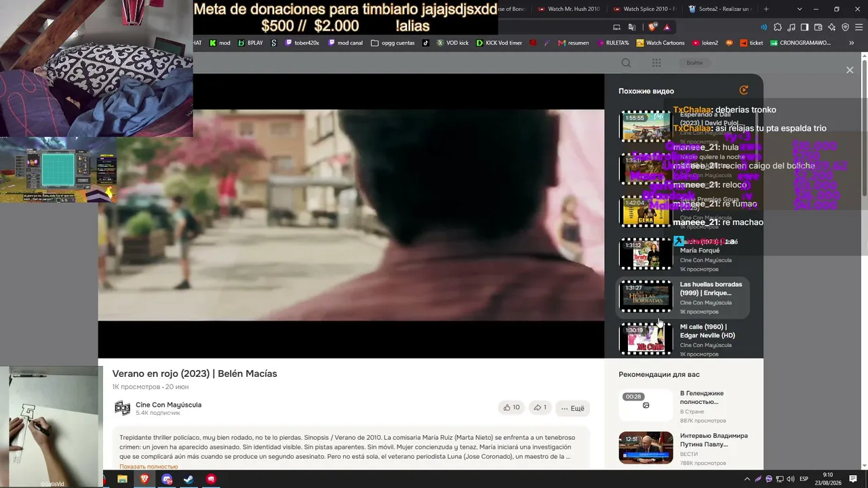This screenshot has width=868, height=488.
Task: Open the tober420x Twitch bookmark
Action: tap(302, 43)
